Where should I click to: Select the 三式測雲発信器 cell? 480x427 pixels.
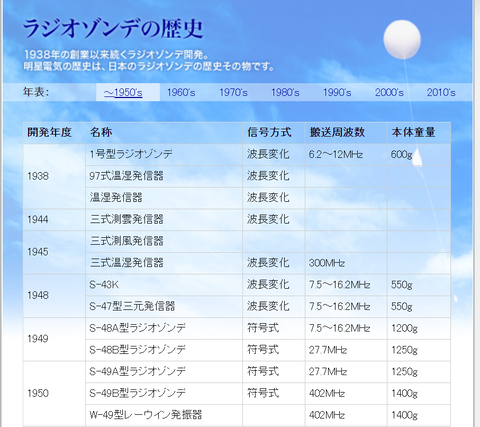(x=164, y=219)
